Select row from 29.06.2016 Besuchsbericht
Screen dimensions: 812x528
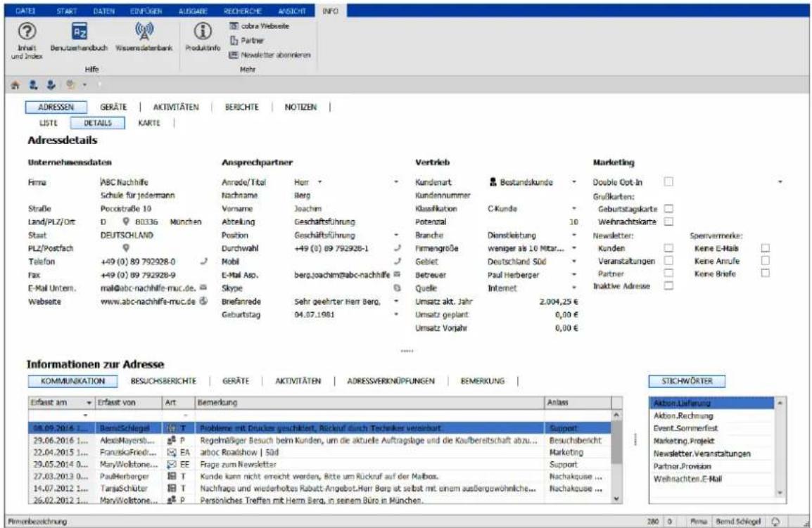point(319,441)
